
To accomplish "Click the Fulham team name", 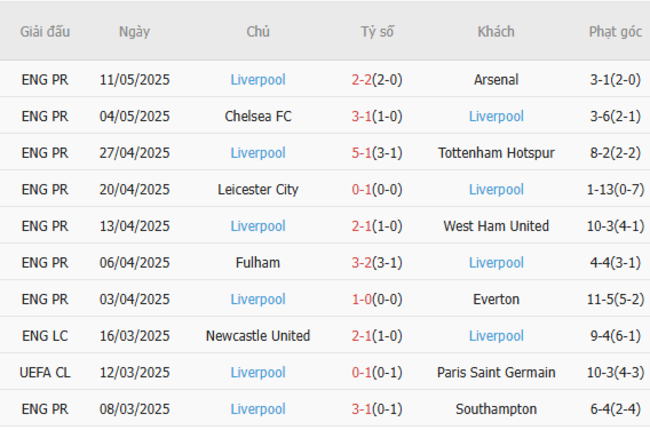I will tap(258, 263).
